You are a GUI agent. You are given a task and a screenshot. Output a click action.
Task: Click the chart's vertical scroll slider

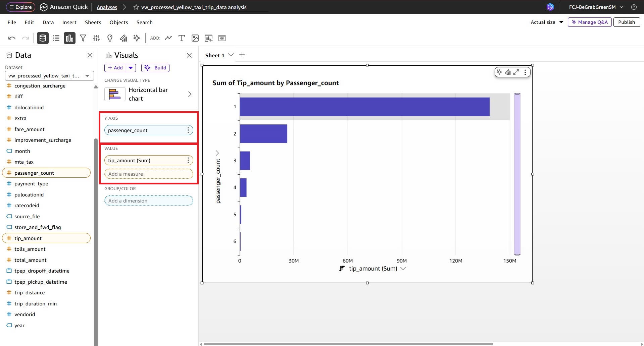[517, 174]
